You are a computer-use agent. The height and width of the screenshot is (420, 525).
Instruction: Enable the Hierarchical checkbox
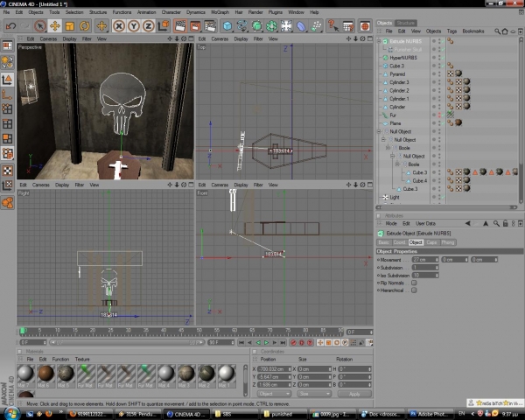(x=414, y=290)
